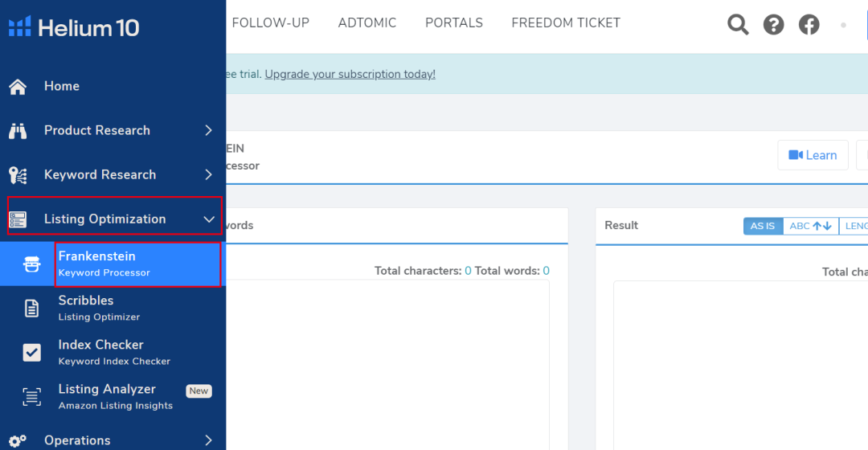
Task: Click the Frankenstein head icon
Action: [x=31, y=264]
